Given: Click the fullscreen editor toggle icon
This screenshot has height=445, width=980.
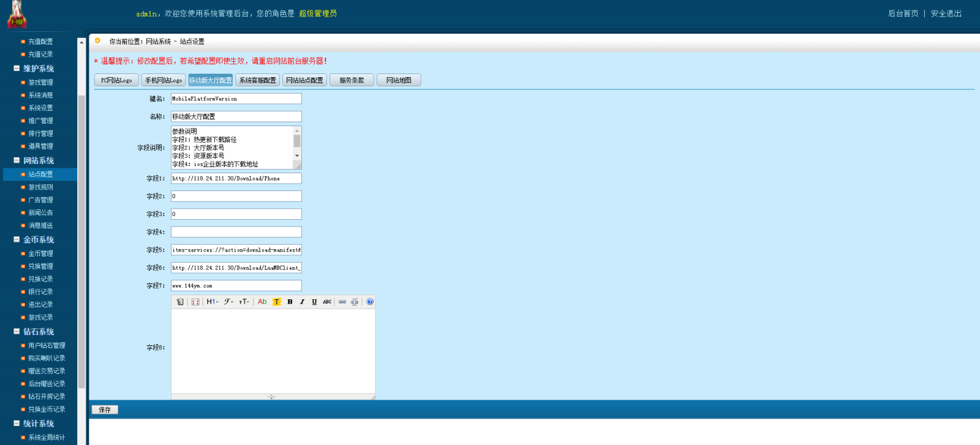Looking at the screenshot, I should (x=195, y=302).
